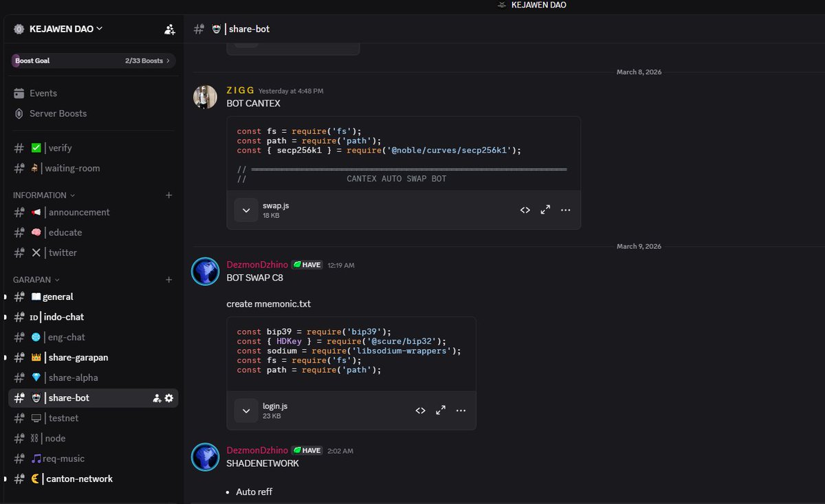825x504 pixels.
Task: Switch to the share-alpha channel
Action: [x=93, y=377]
